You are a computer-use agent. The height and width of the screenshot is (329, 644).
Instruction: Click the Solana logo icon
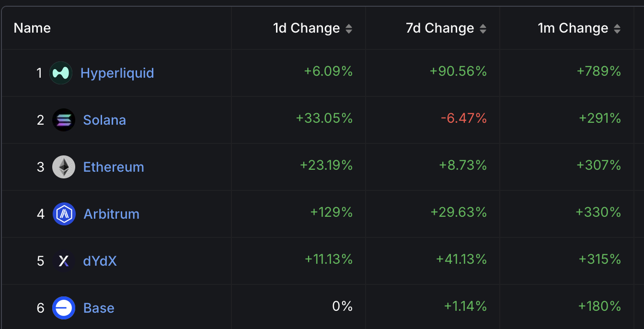(x=64, y=120)
